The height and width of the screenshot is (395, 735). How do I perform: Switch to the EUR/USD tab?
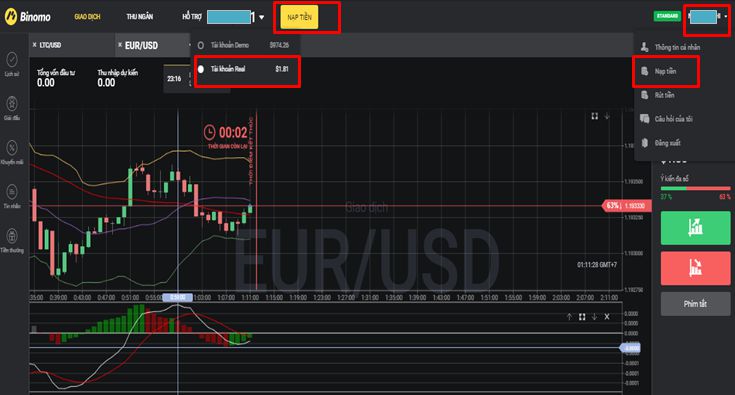[x=141, y=45]
